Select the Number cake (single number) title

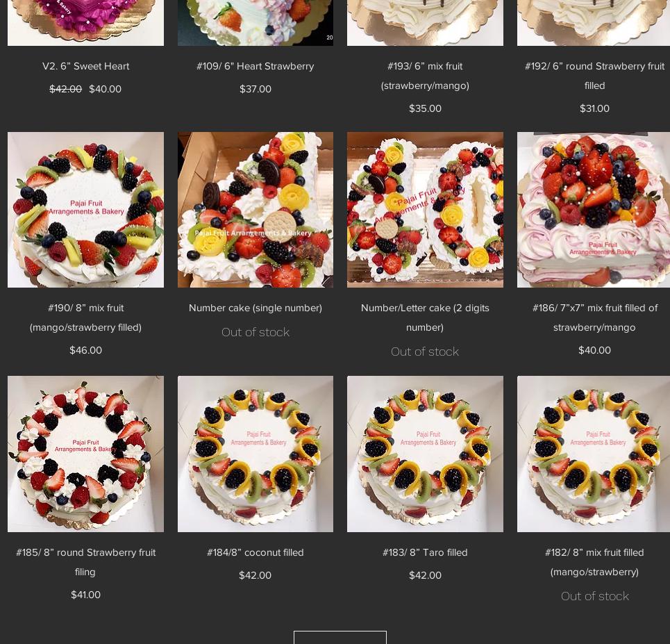pos(256,308)
